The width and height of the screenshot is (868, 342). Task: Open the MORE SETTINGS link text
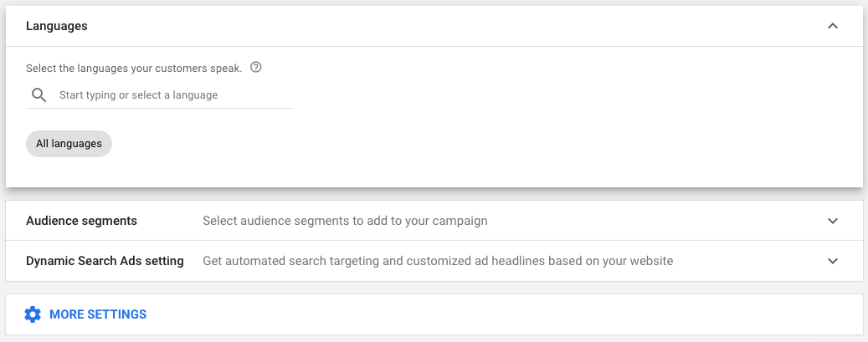click(x=98, y=314)
